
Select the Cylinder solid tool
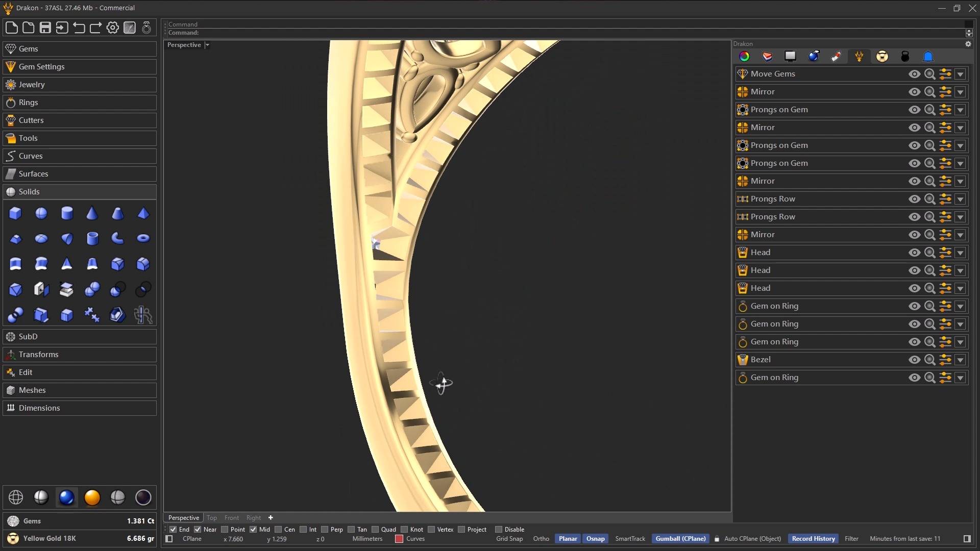tap(67, 213)
